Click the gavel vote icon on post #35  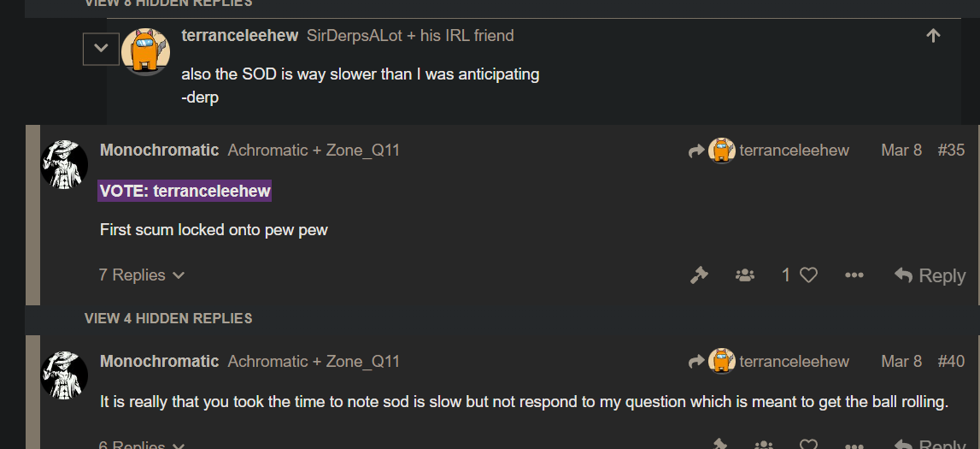[x=699, y=275]
